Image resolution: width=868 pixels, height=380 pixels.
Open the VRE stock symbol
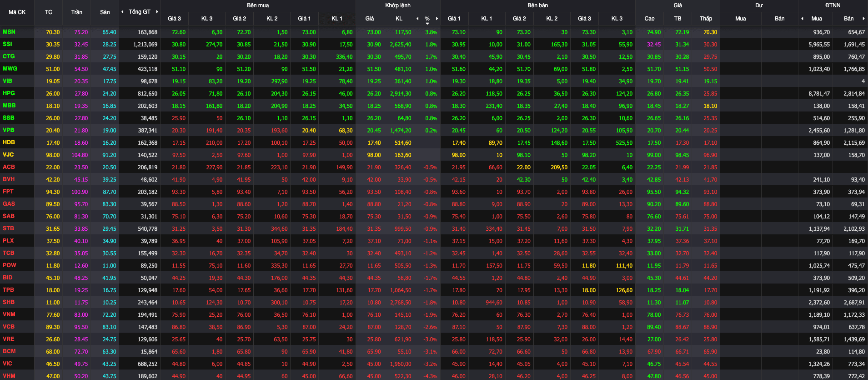point(9,339)
